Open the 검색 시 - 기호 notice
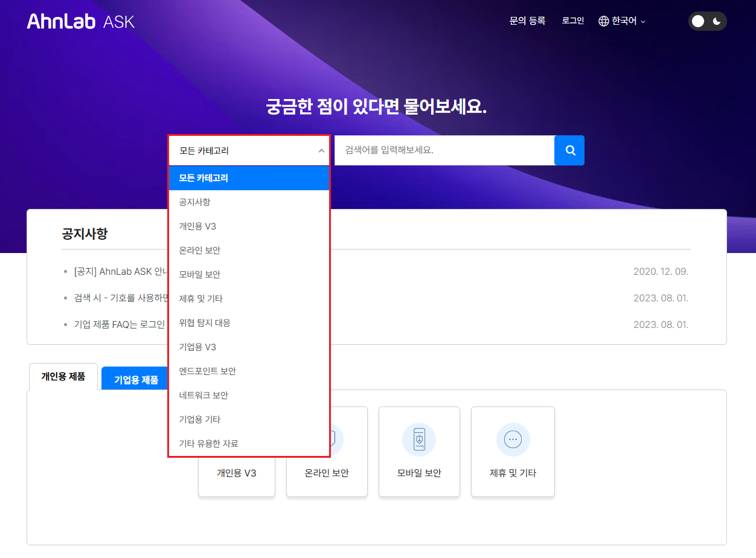 pos(121,298)
